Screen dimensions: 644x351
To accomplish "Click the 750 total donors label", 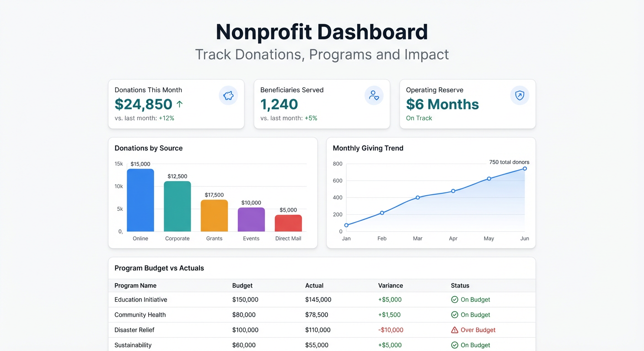I will 509,162.
